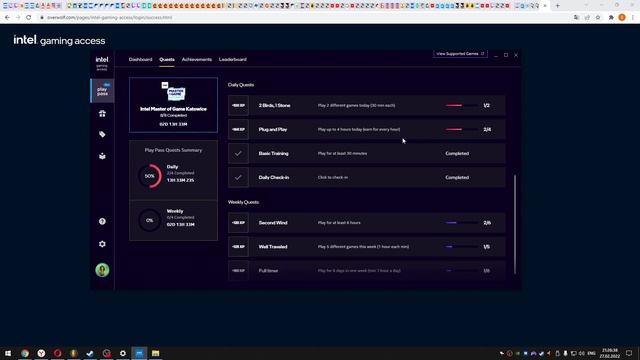Open the Full timer weekly quest
This screenshot has width=640, height=360.
(x=367, y=271)
